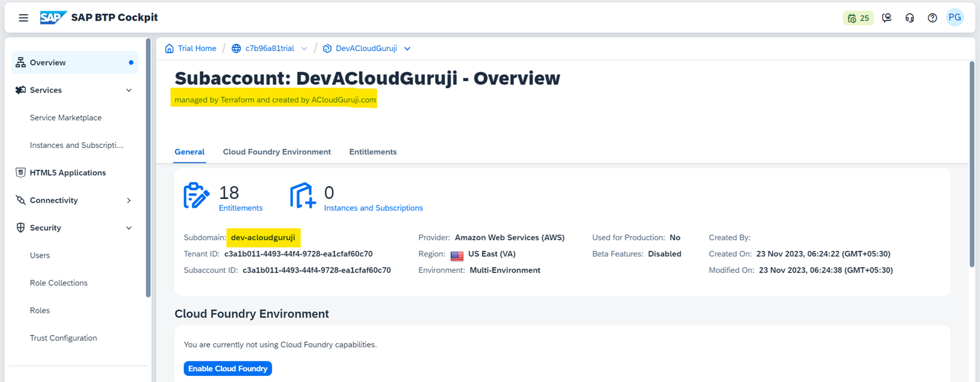The width and height of the screenshot is (980, 382).
Task: Open the help question mark icon
Action: (932, 18)
